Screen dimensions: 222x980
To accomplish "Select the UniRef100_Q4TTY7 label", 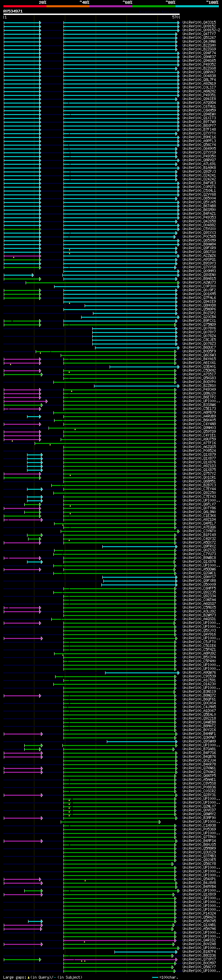I will [199, 34].
